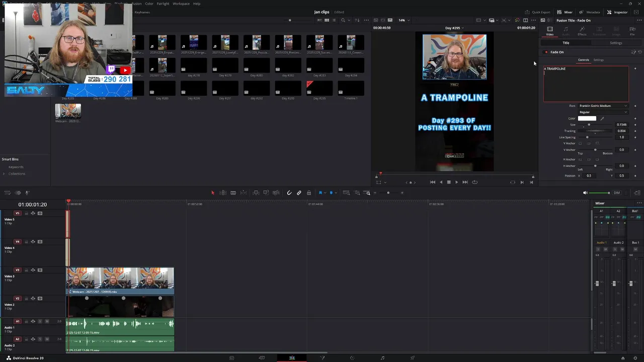The height and width of the screenshot is (362, 644).
Task: Open the flag color dropdown arrow
Action: [x=325, y=193]
